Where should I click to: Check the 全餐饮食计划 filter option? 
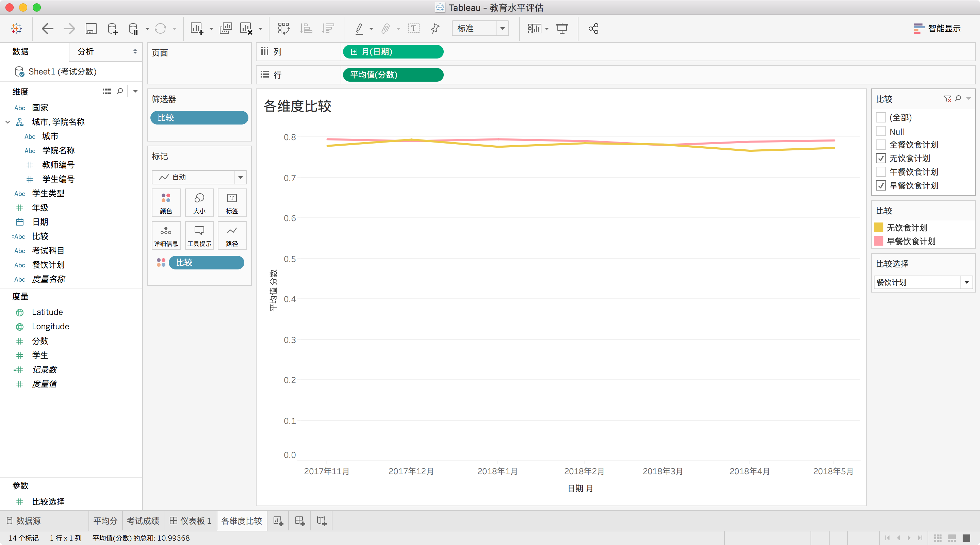pos(881,145)
